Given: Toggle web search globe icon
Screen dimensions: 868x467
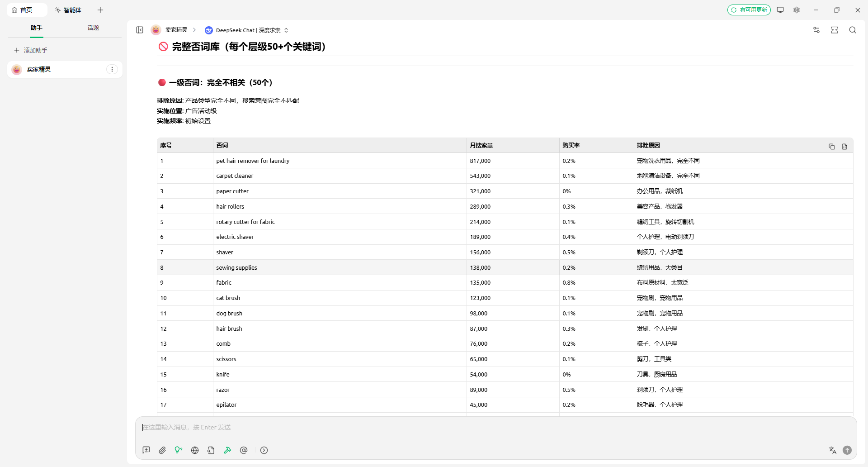Looking at the screenshot, I should [195, 450].
